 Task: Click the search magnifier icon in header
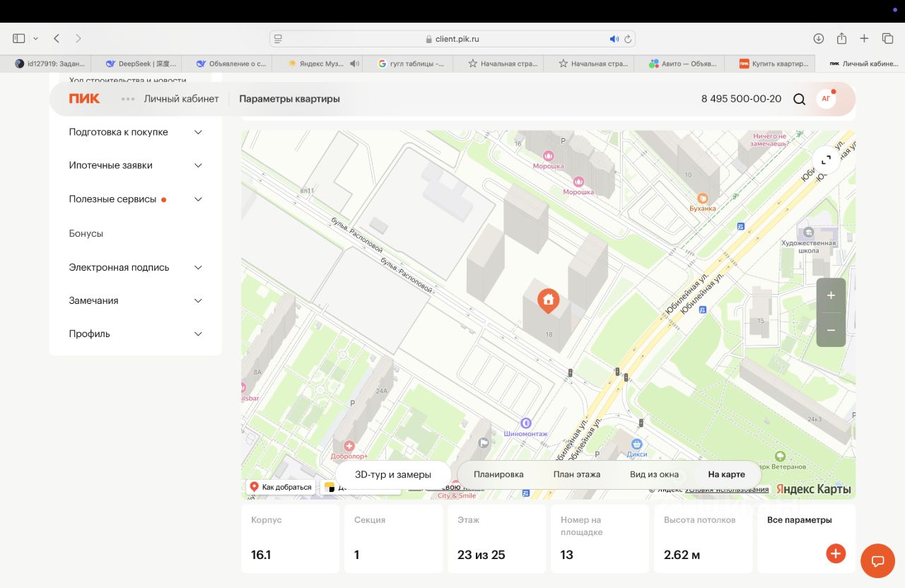(799, 99)
